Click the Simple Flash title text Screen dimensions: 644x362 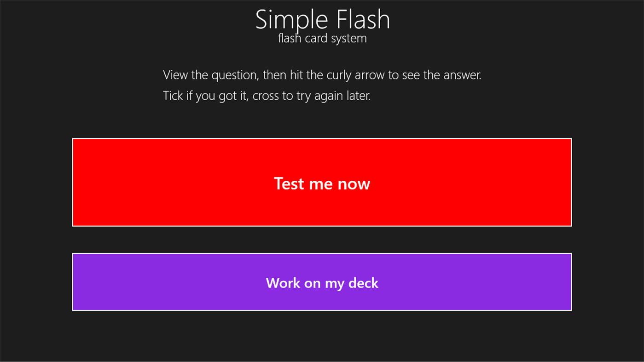tap(322, 19)
